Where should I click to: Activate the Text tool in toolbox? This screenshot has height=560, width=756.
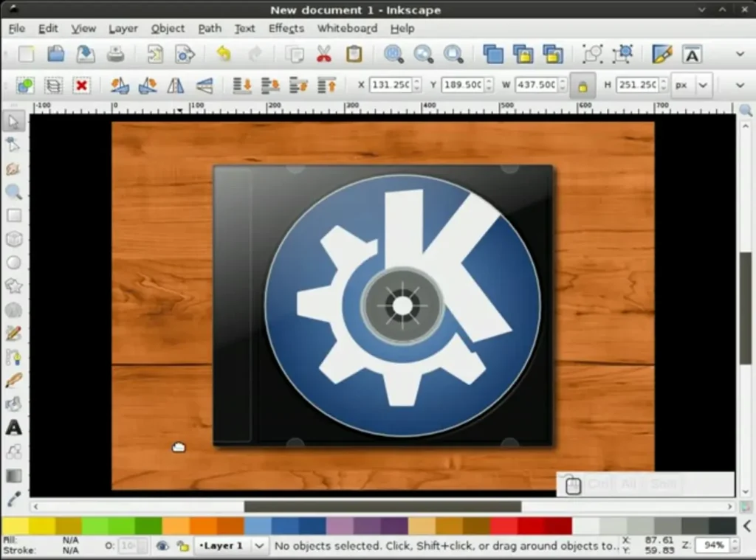point(13,428)
